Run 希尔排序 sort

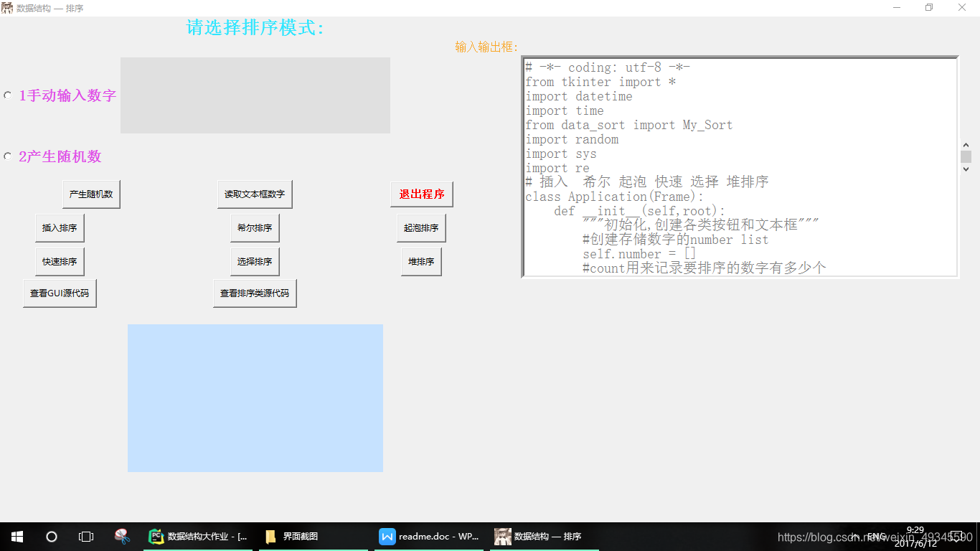[255, 228]
